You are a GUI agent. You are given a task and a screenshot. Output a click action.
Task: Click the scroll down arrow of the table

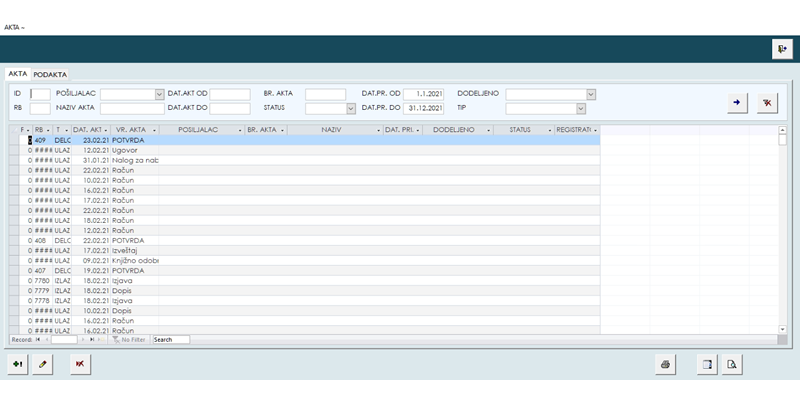coord(782,328)
